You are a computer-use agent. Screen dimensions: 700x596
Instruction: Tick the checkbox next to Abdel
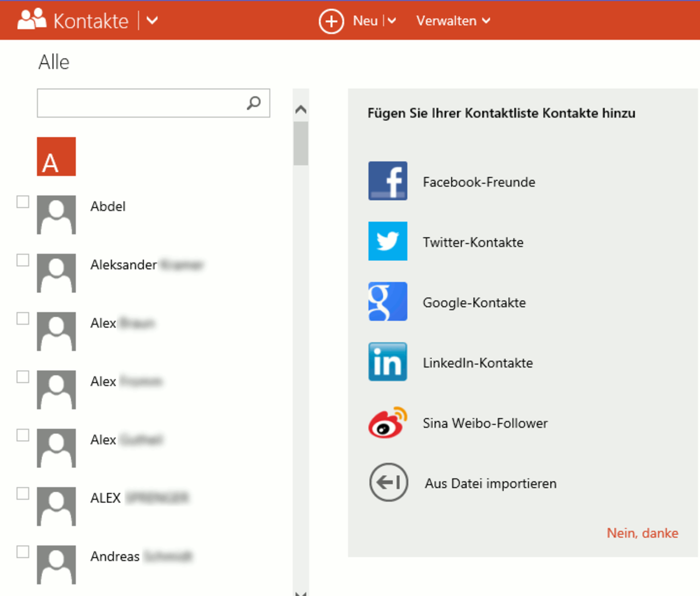[x=23, y=202]
